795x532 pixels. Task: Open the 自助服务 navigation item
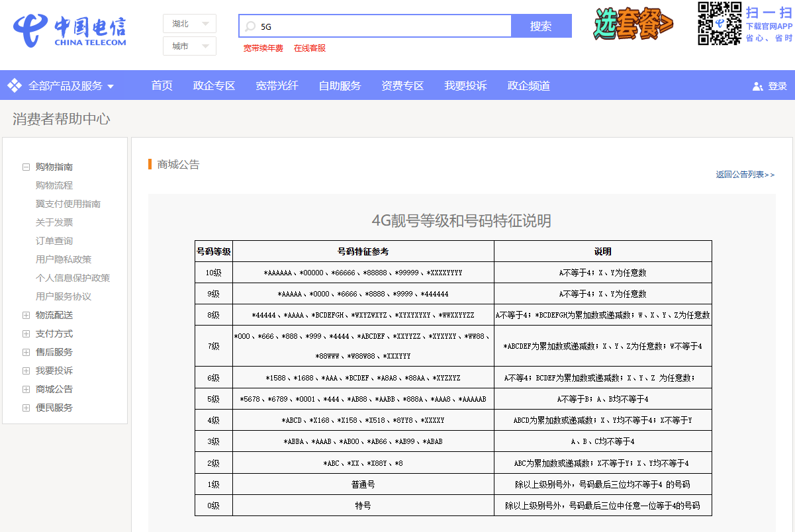point(340,86)
